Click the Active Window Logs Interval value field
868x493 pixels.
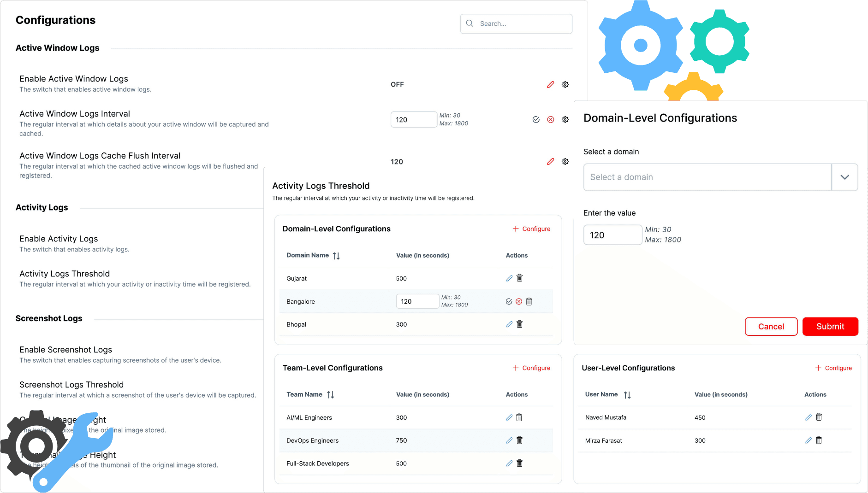click(x=414, y=120)
